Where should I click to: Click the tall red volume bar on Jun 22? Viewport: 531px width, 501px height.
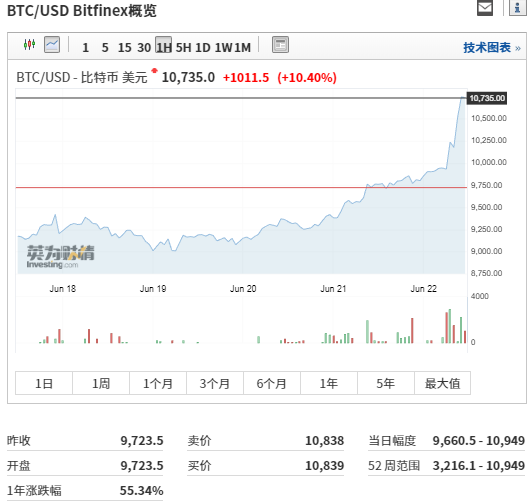pos(447,328)
